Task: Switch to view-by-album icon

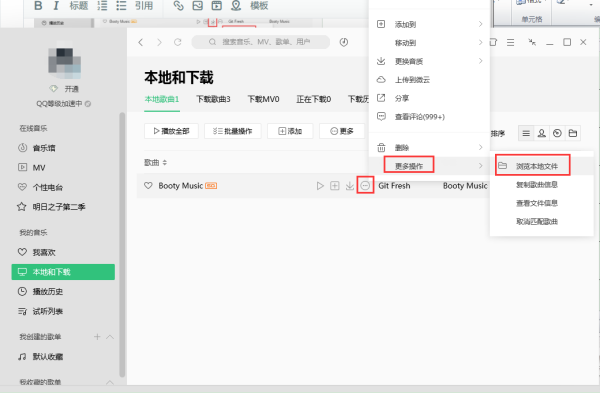Action: [x=557, y=133]
